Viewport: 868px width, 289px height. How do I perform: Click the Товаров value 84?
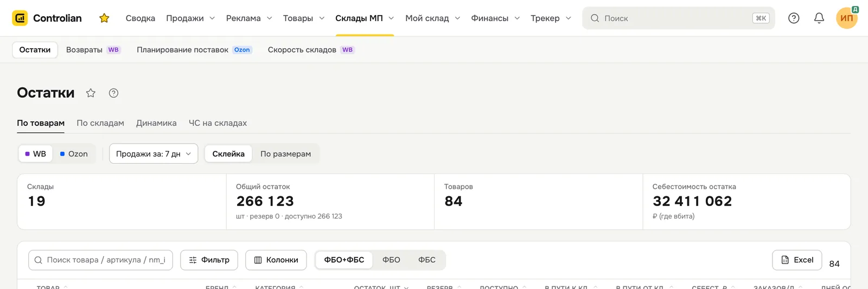point(454,201)
